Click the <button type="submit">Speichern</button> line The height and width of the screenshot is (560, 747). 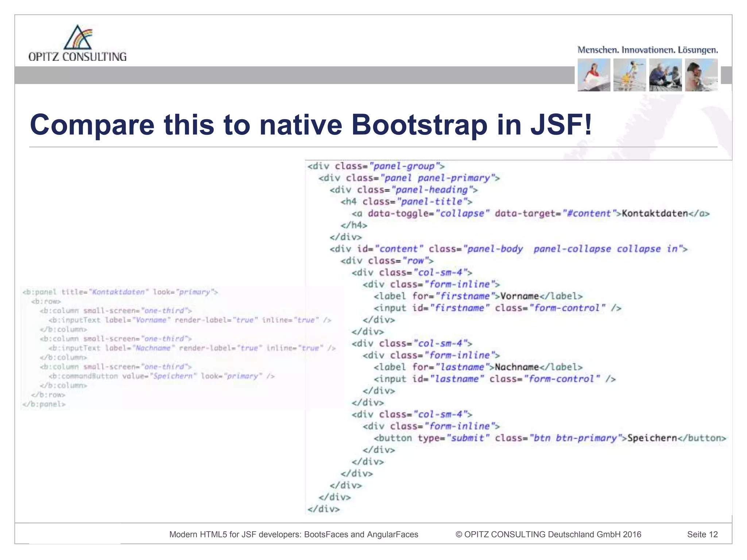click(x=550, y=438)
